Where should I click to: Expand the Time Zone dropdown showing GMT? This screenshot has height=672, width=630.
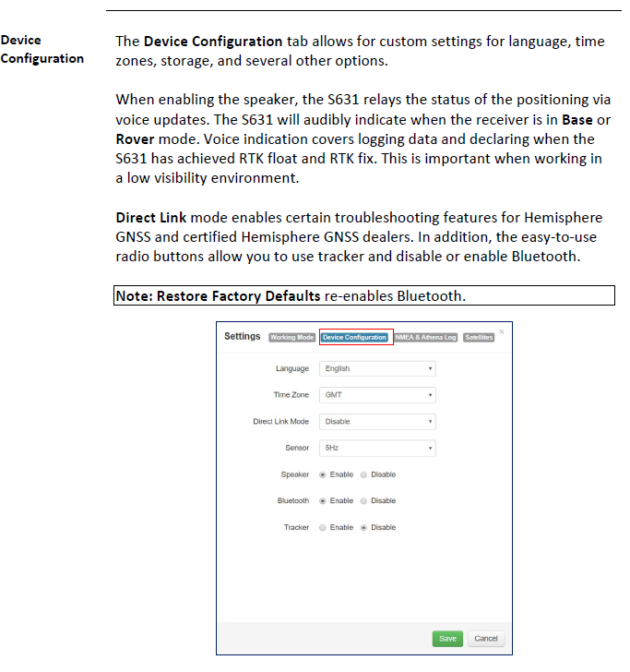[377, 395]
